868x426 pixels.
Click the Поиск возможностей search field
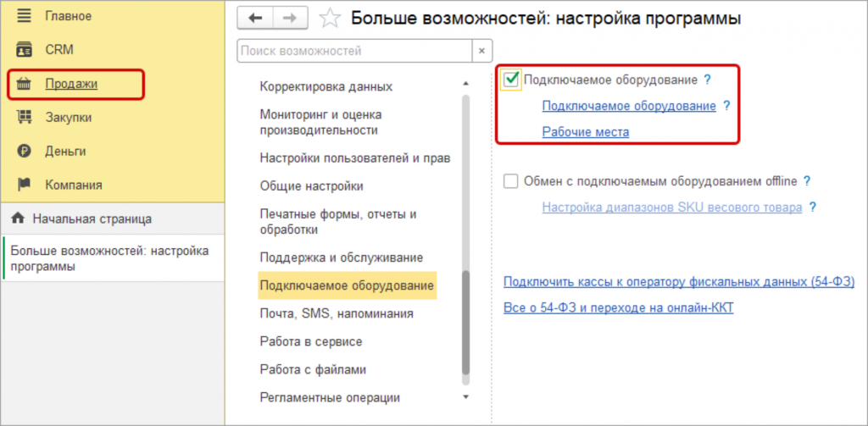coord(353,51)
